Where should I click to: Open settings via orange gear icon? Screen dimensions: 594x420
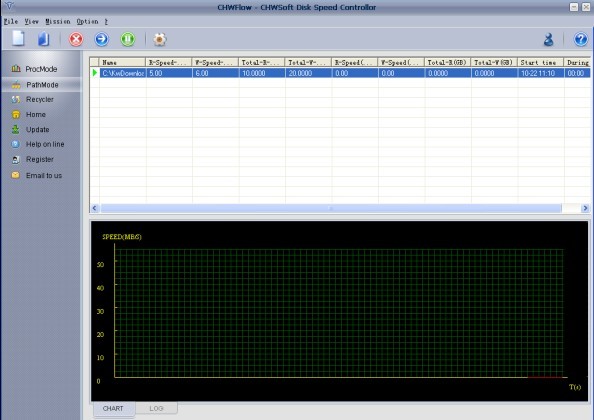159,39
